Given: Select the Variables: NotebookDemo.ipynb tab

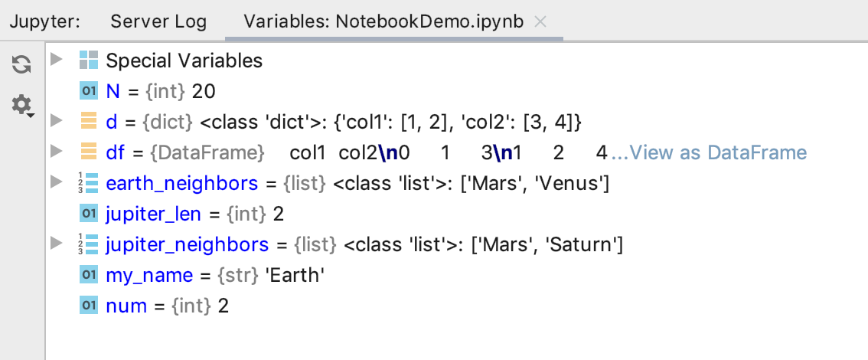Looking at the screenshot, I should pos(383,21).
